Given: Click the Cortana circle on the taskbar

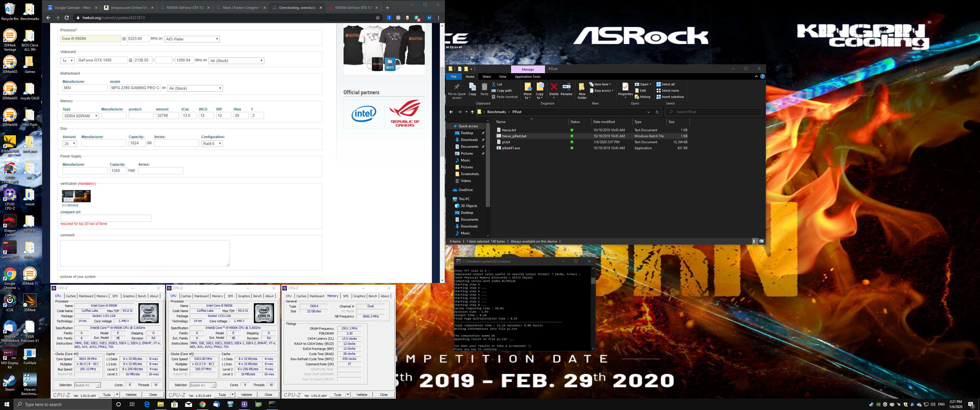Looking at the screenshot, I should click(118, 404).
